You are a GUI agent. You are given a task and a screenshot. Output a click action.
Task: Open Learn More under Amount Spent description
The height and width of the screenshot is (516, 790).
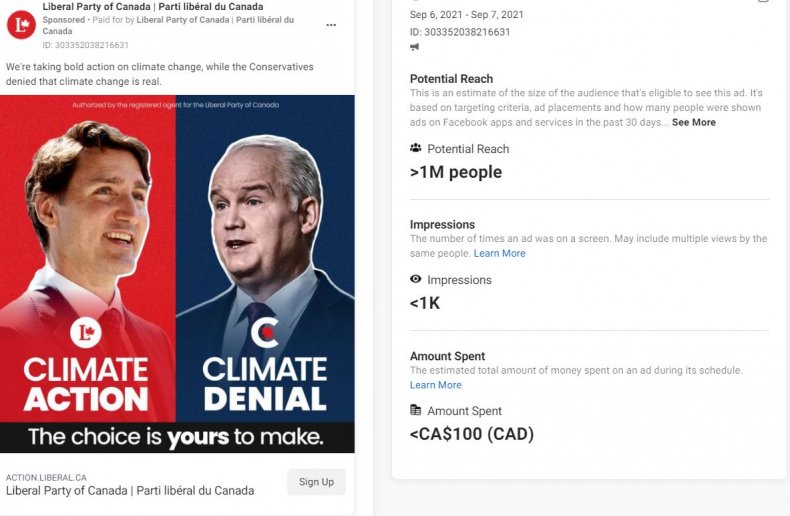pos(435,385)
